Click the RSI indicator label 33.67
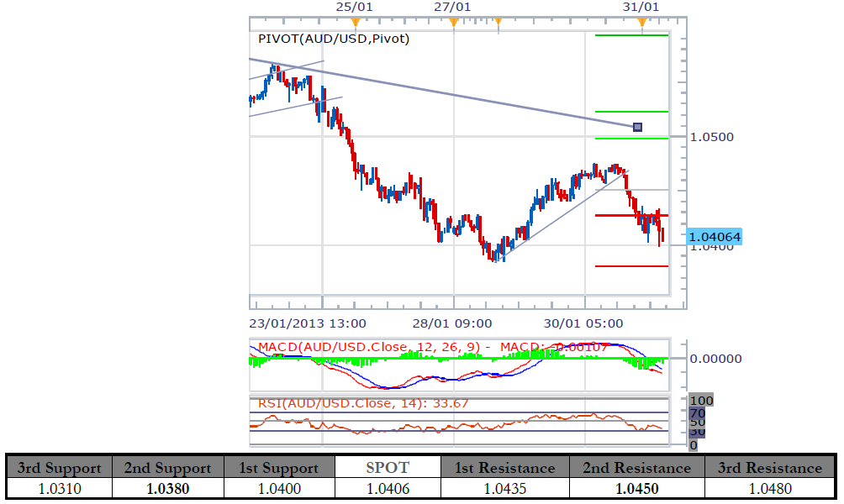Image resolution: width=844 pixels, height=504 pixels. (363, 403)
